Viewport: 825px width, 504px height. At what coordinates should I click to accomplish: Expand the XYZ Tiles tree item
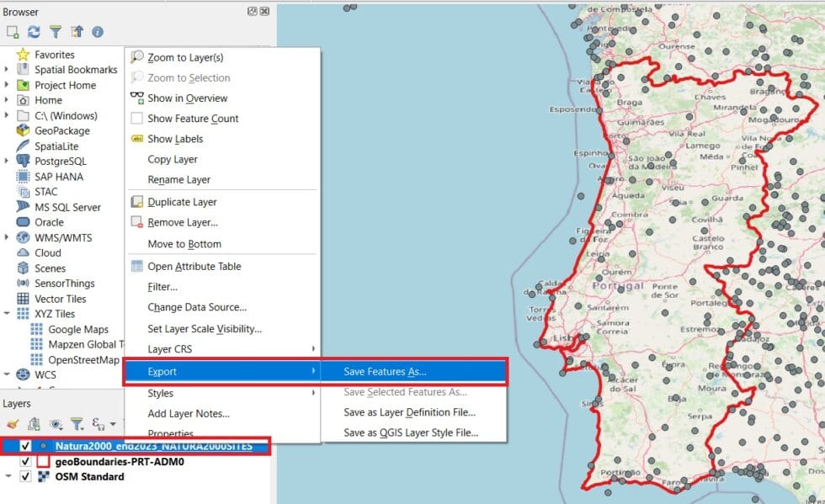point(7,313)
